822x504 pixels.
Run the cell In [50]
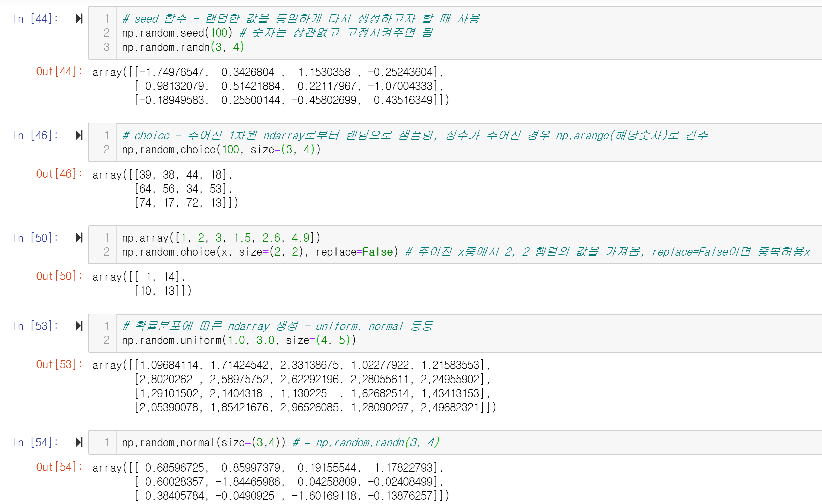coord(79,238)
